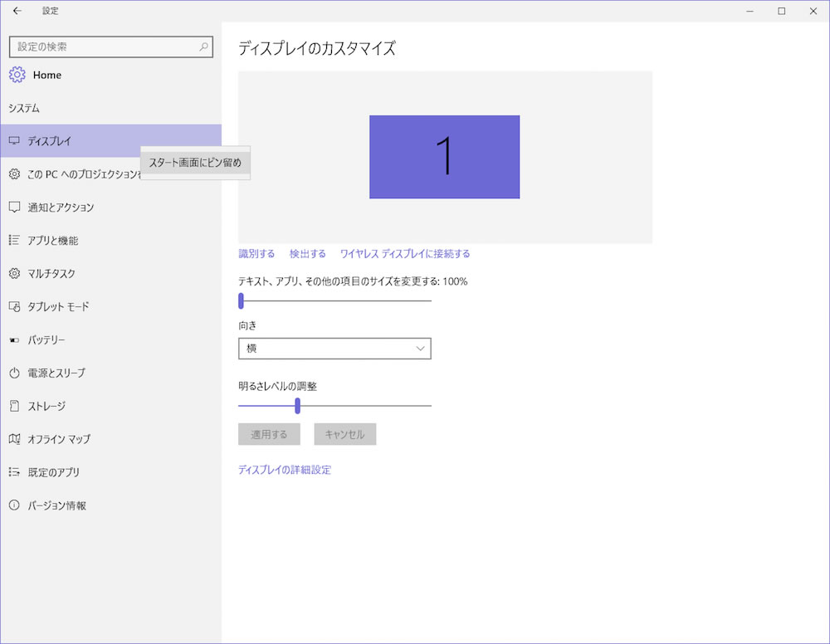This screenshot has width=830, height=644.
Task: Click the システム category label
Action: click(x=24, y=108)
